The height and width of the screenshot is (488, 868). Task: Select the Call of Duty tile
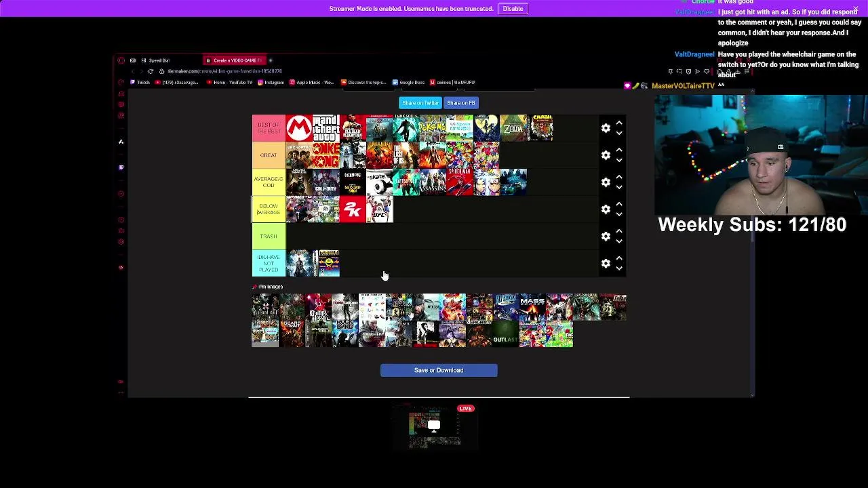coord(325,182)
